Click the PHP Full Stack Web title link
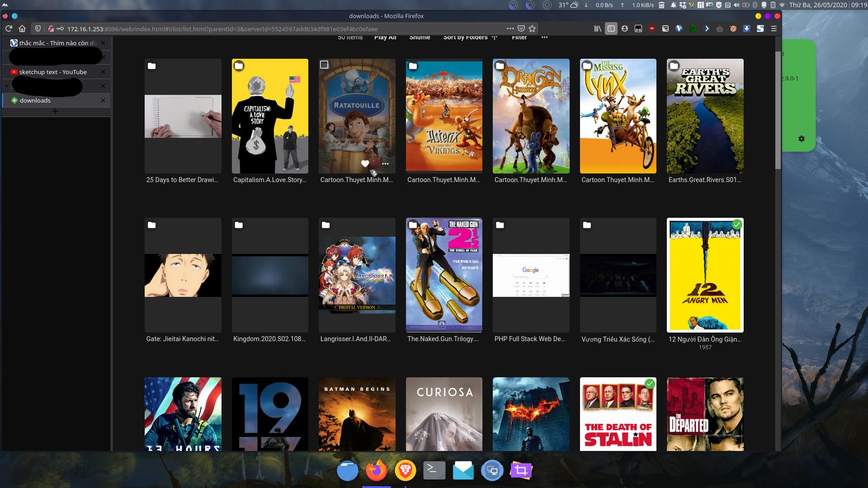This screenshot has height=488, width=868. (x=530, y=339)
